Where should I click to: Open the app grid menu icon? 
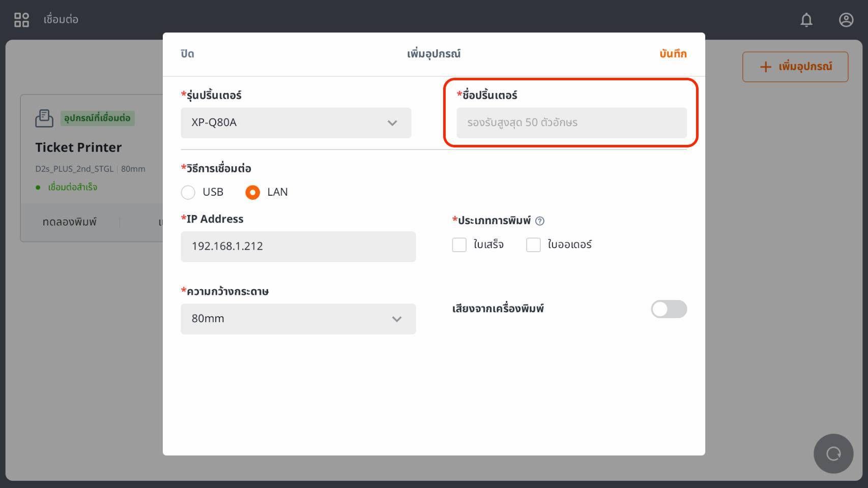(x=21, y=20)
